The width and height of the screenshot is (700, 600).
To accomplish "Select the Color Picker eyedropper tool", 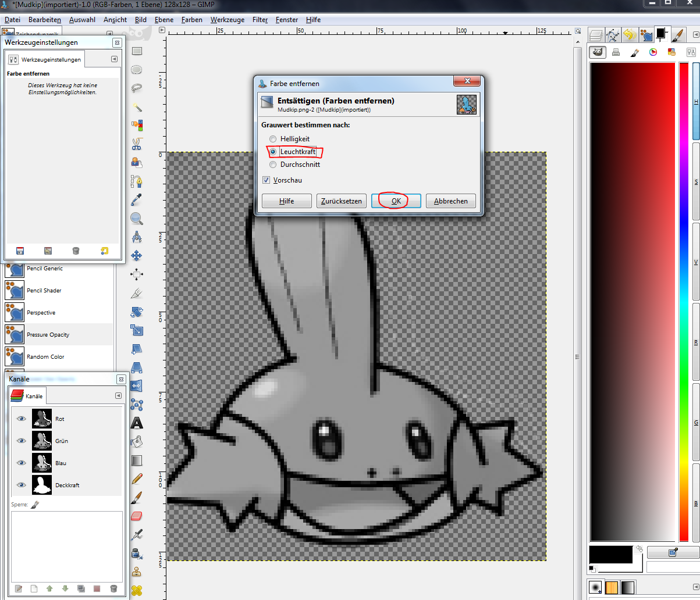I will point(137,200).
